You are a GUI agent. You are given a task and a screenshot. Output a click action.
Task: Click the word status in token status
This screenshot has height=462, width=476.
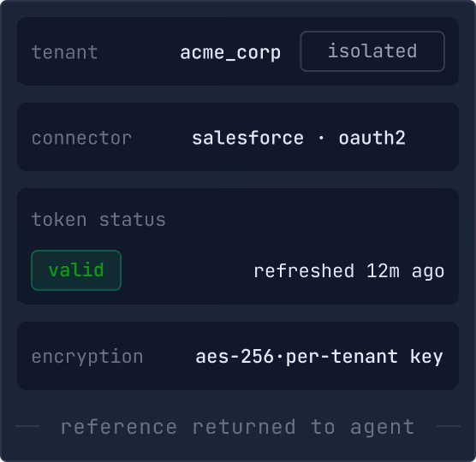133,220
